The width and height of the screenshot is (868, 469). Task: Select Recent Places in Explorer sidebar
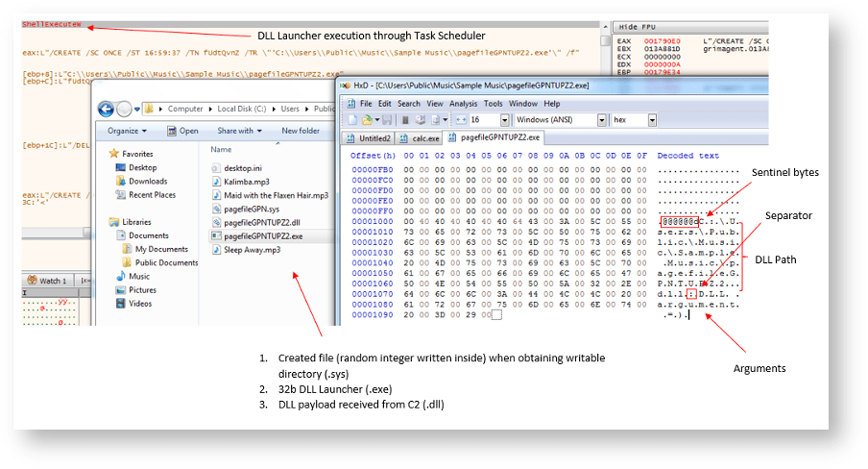pos(146,194)
